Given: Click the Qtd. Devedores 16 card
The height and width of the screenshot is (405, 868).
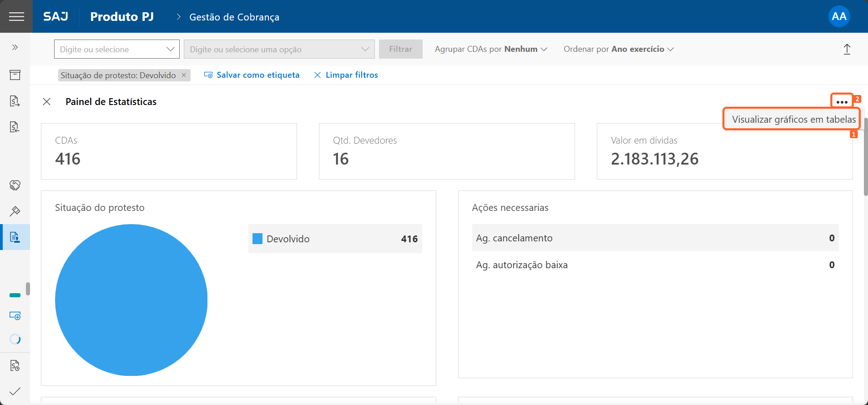Looking at the screenshot, I should coord(447,151).
